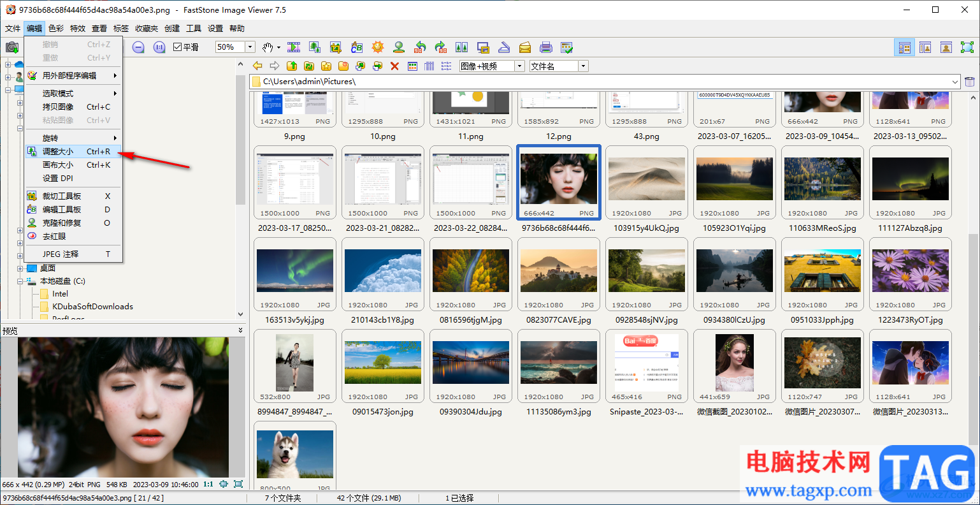Open the 色彩 menu
Viewport: 980px width, 505px height.
pos(56,28)
